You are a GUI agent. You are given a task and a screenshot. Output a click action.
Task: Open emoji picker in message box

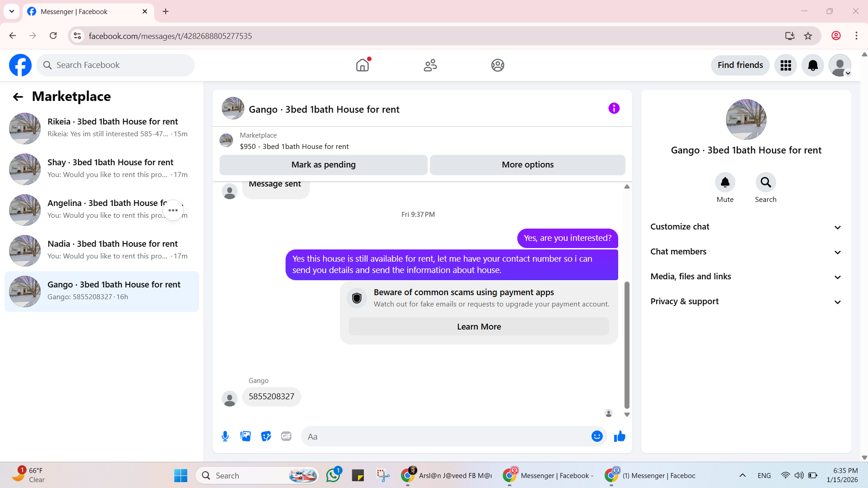(x=597, y=436)
